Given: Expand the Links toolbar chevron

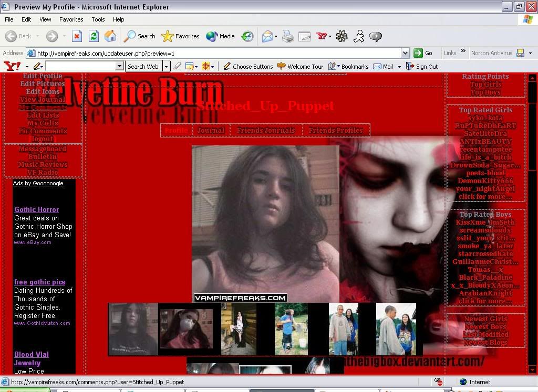Looking at the screenshot, I should tap(463, 51).
